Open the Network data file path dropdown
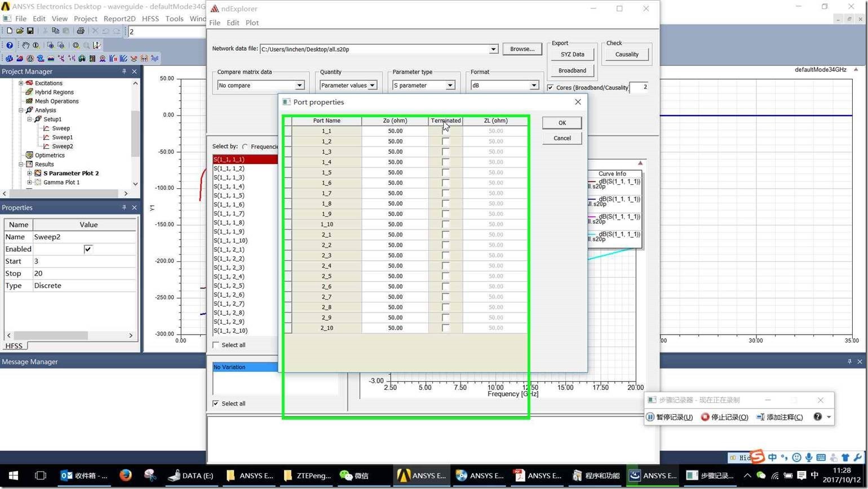The height and width of the screenshot is (489, 868). coord(493,49)
